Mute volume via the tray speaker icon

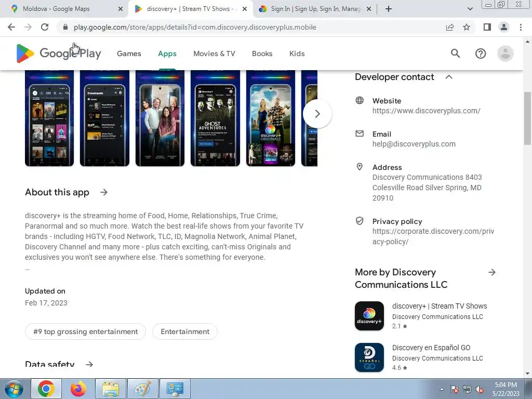point(480,390)
